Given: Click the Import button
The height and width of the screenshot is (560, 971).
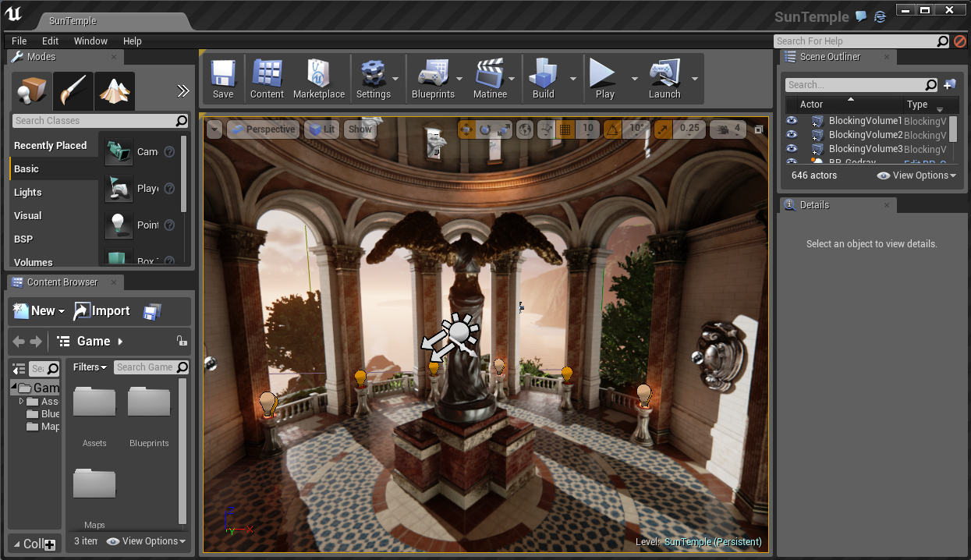Looking at the screenshot, I should pos(101,310).
